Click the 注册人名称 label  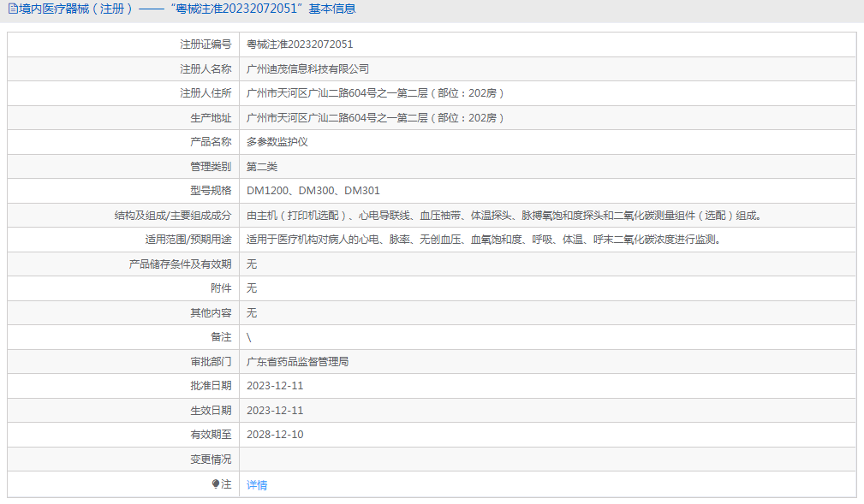[206, 68]
